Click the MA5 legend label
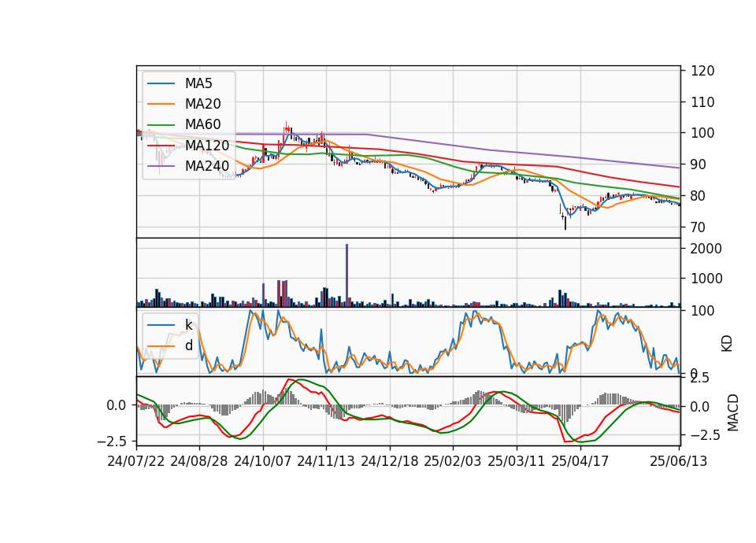The height and width of the screenshot is (543, 756). 198,83
